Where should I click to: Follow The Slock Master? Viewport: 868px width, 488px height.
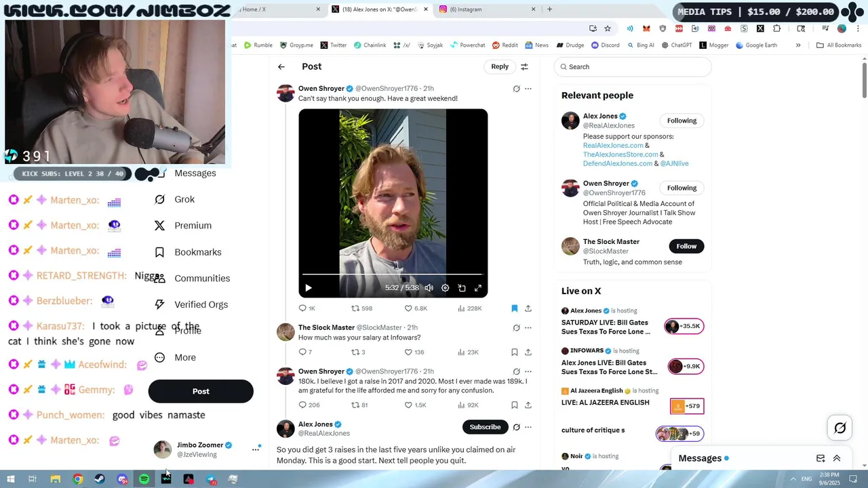coord(686,246)
